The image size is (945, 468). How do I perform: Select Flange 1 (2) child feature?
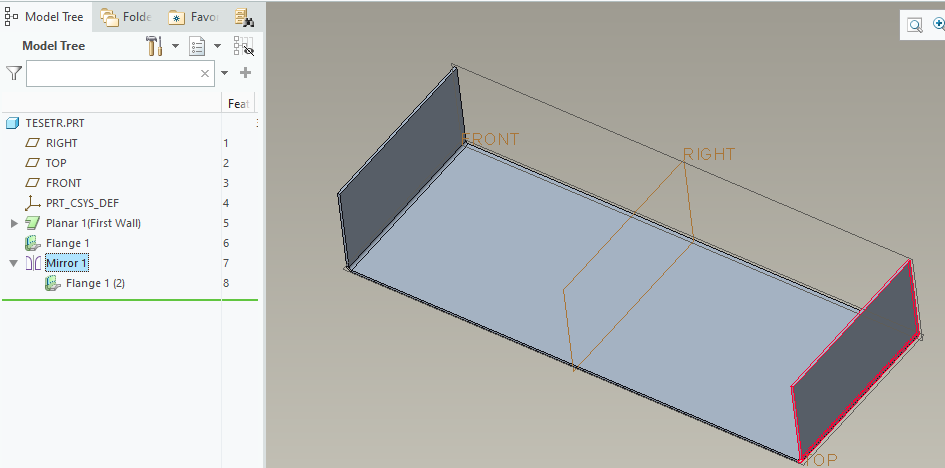pyautogui.click(x=95, y=283)
